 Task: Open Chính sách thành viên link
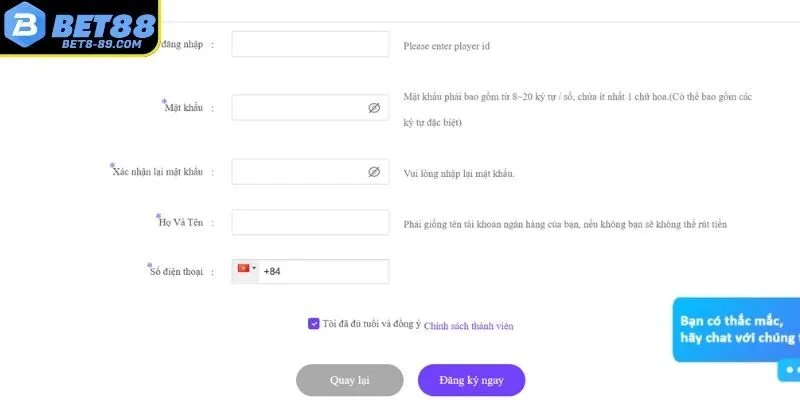click(x=468, y=326)
